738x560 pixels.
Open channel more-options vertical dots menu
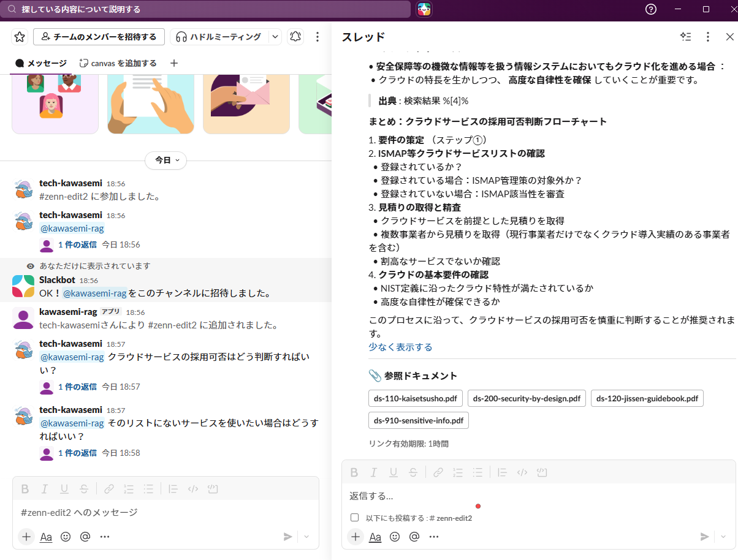[x=317, y=37]
